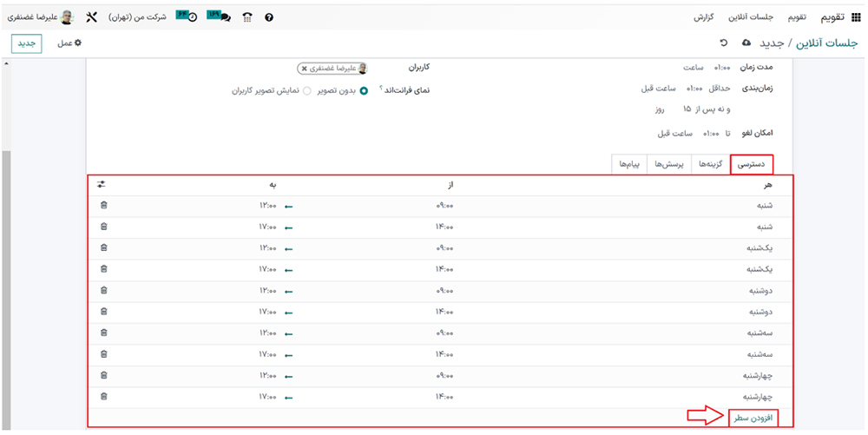Delete the چهارشنبه 09:00 to 12:00 row

click(x=103, y=375)
